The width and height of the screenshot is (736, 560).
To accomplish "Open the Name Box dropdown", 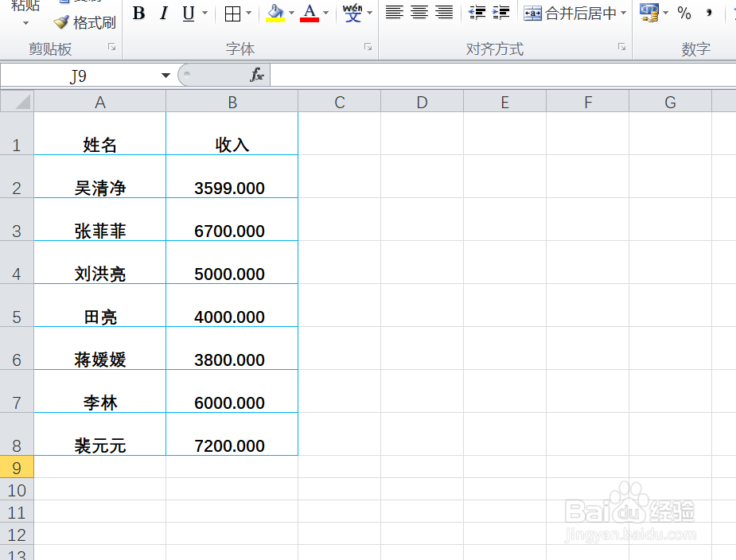I will click(x=166, y=75).
